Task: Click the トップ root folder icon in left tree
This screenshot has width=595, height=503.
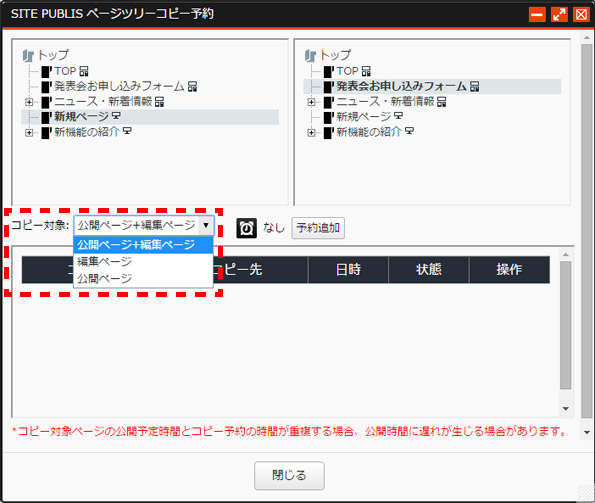Action: (28, 55)
